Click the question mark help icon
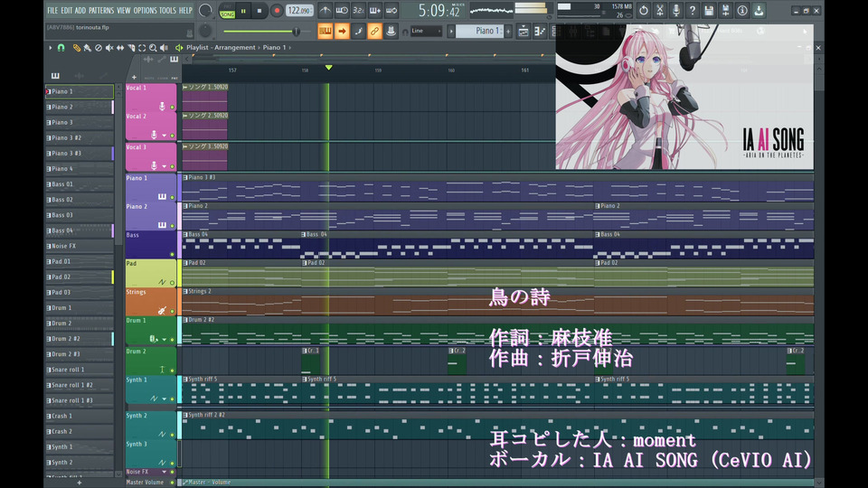The width and height of the screenshot is (868, 488). click(x=693, y=10)
